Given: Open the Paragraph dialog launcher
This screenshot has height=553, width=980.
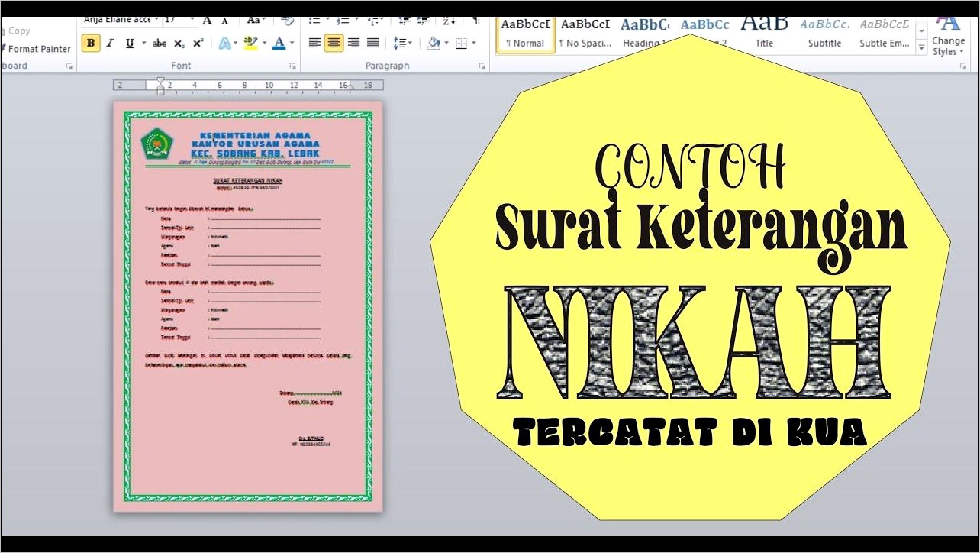Looking at the screenshot, I should [482, 66].
